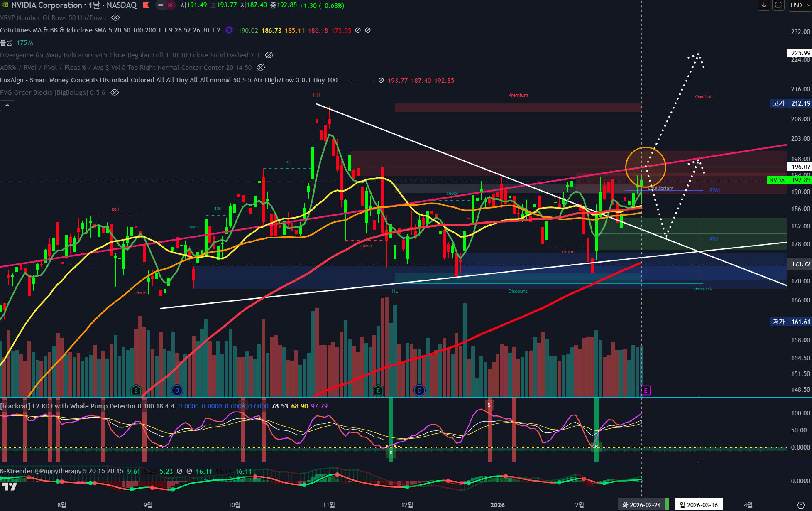Click the TradingView logo at bottom left
The height and width of the screenshot is (511, 812).
(9, 486)
